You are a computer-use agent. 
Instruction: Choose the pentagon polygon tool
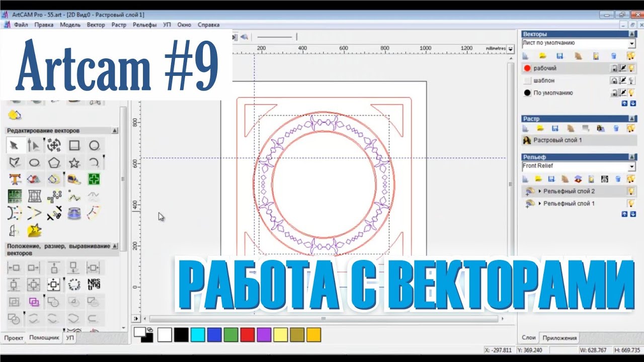[x=54, y=162]
